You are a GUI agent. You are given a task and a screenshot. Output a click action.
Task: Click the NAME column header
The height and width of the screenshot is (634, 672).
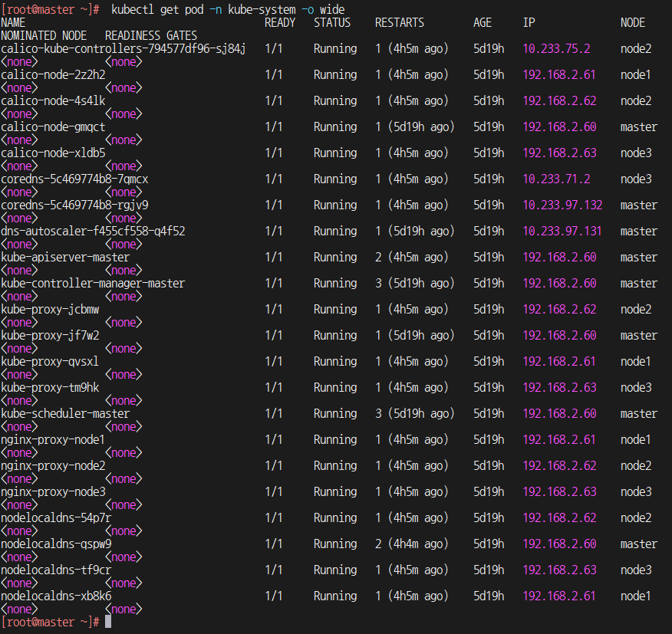(x=13, y=23)
